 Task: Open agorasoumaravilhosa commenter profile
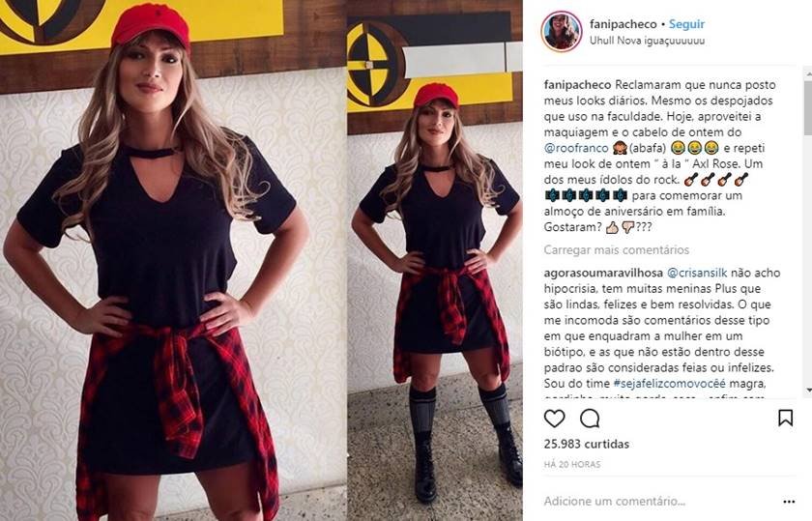click(603, 273)
